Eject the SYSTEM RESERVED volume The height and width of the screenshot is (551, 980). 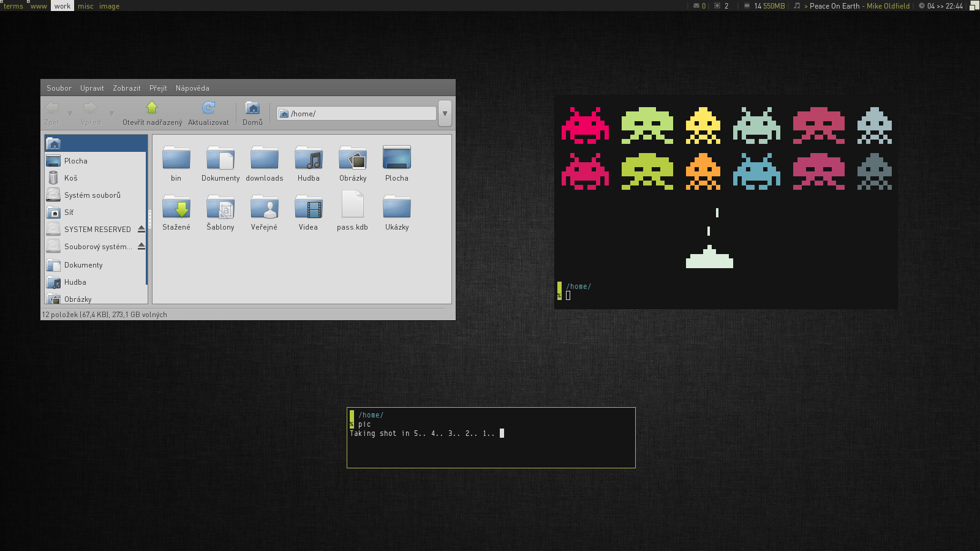(141, 229)
